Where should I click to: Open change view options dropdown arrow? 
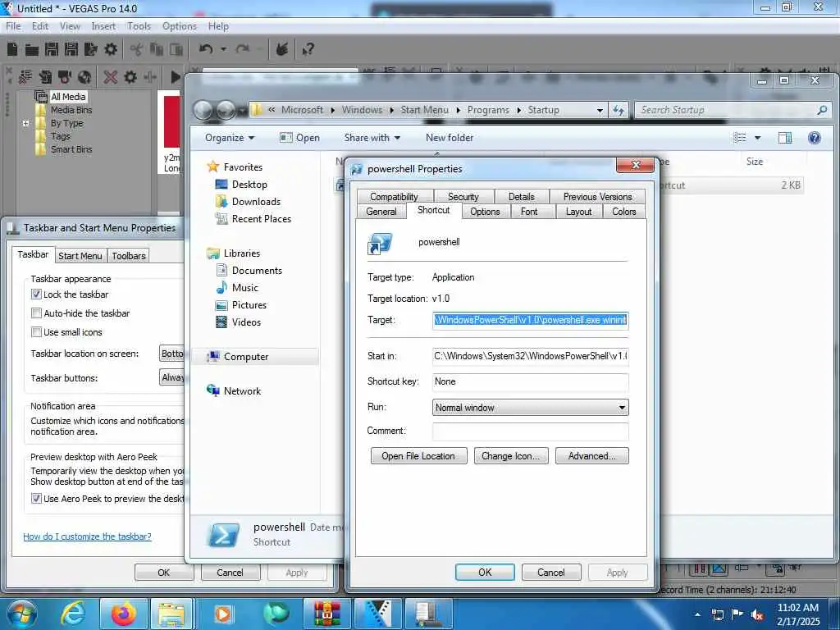(x=757, y=138)
